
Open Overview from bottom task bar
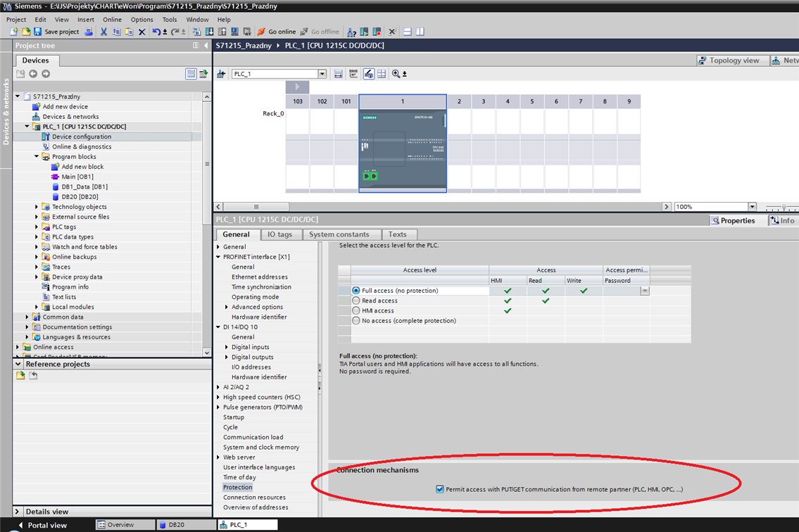coord(125,524)
